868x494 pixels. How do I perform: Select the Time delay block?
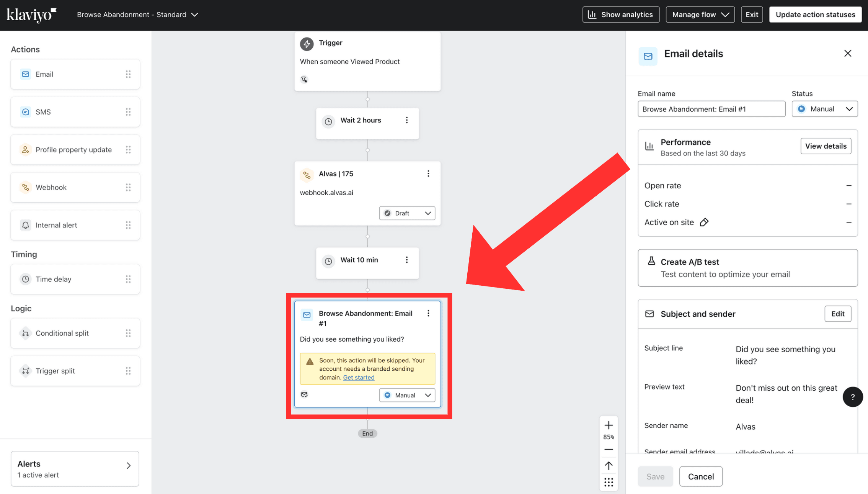coord(75,279)
